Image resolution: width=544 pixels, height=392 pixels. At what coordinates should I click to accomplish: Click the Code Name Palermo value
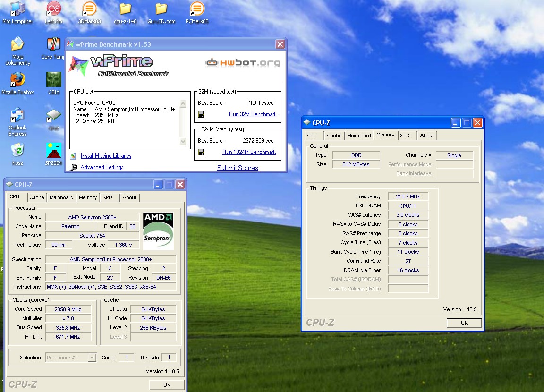(70, 226)
